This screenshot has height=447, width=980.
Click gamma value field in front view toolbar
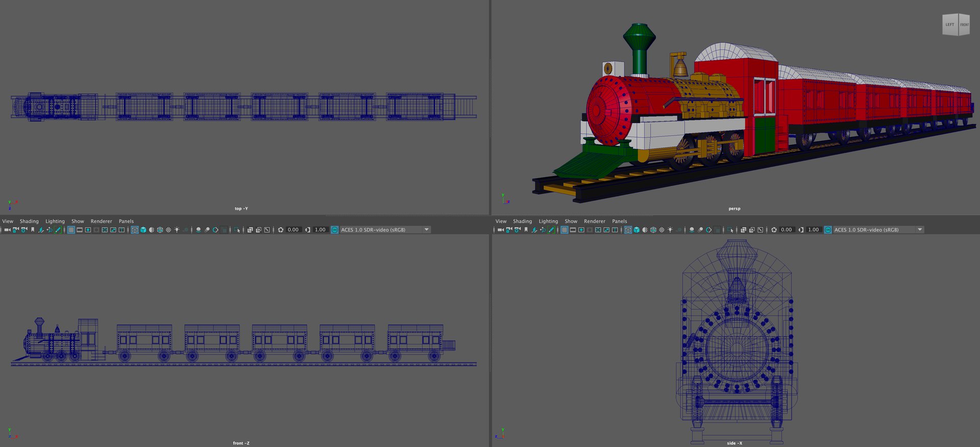(320, 230)
